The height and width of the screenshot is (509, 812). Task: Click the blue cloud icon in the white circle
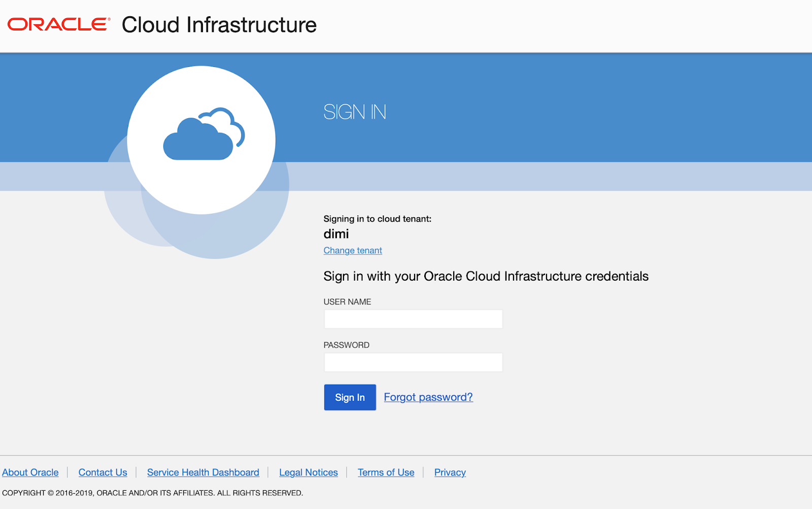point(201,136)
